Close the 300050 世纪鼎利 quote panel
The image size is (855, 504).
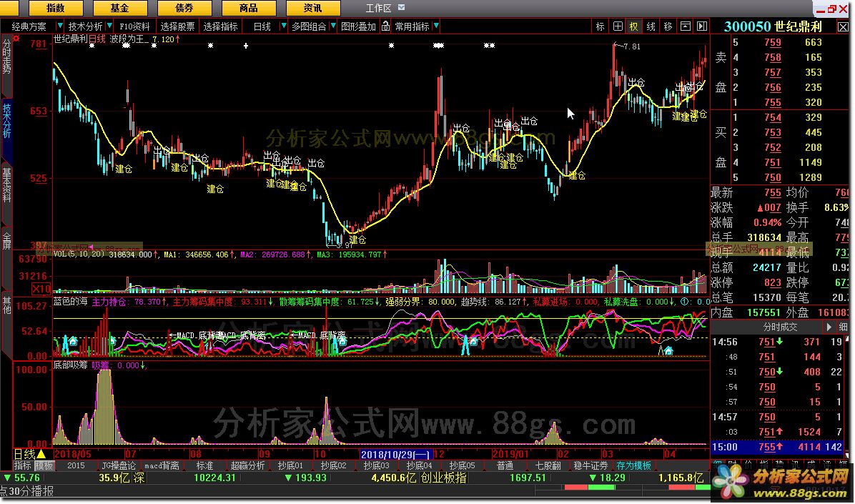tap(842, 26)
